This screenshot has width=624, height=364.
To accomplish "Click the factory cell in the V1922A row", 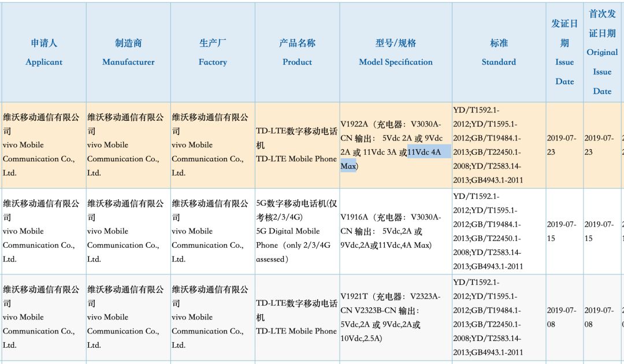I will coord(213,145).
